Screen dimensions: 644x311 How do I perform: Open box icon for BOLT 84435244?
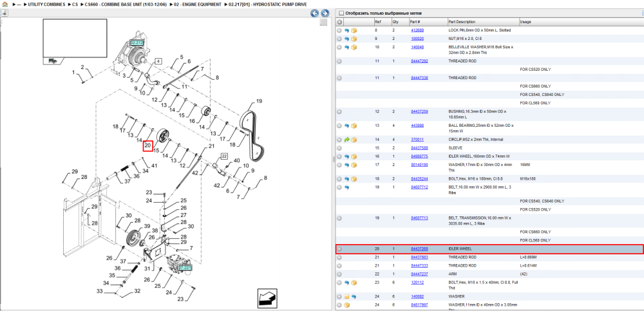click(x=354, y=179)
